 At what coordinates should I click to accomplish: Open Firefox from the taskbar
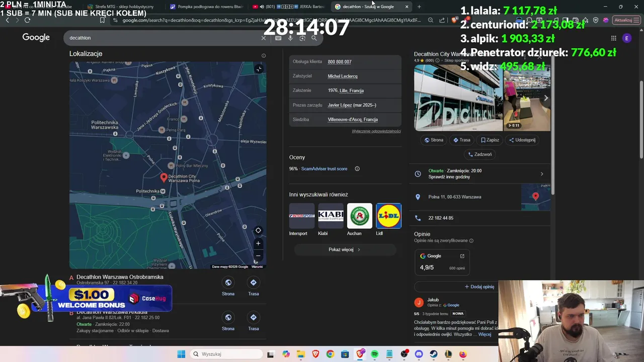[463, 354]
